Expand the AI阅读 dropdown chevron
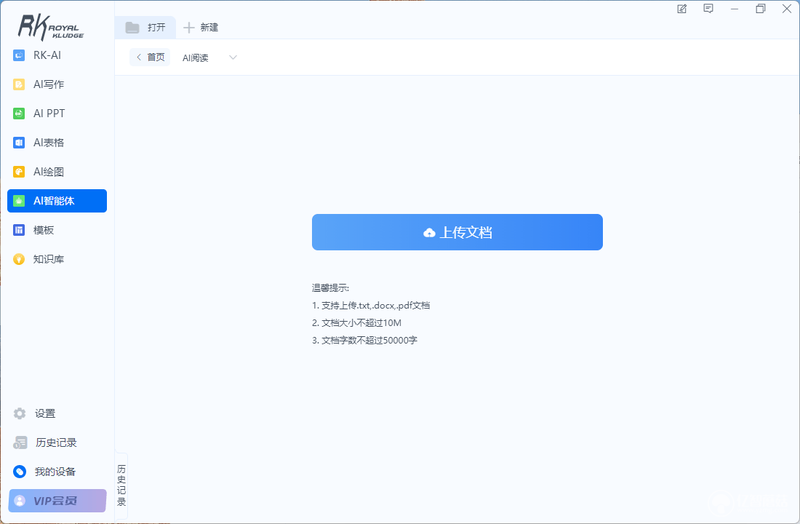 click(x=233, y=57)
